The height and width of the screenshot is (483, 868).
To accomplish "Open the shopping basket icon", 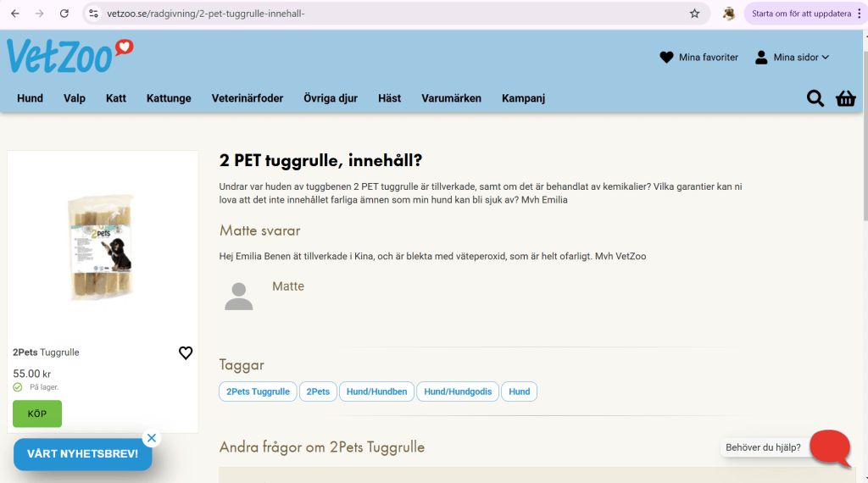I will coord(845,98).
